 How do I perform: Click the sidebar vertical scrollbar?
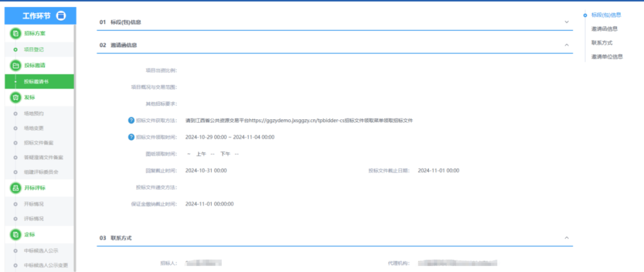coord(75,148)
